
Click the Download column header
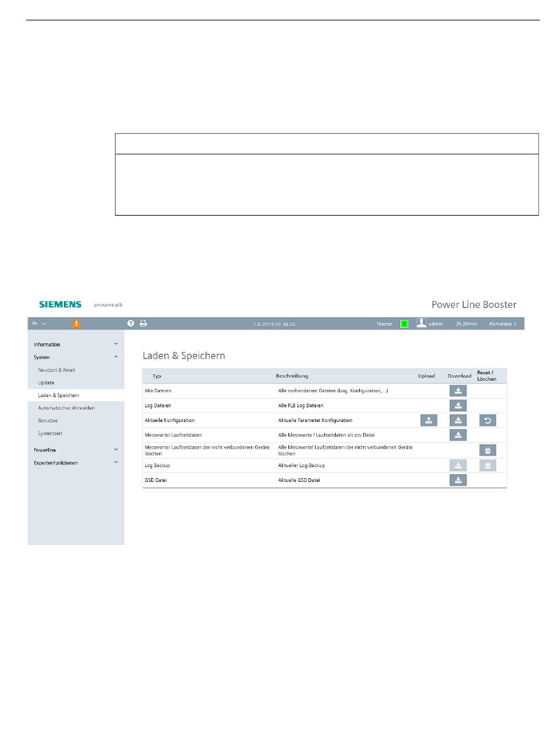460,376
